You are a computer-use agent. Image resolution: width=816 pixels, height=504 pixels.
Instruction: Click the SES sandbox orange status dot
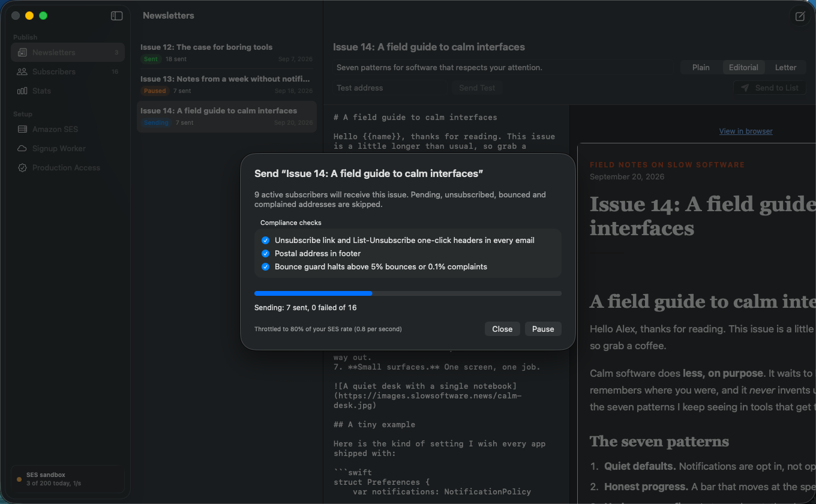click(19, 479)
